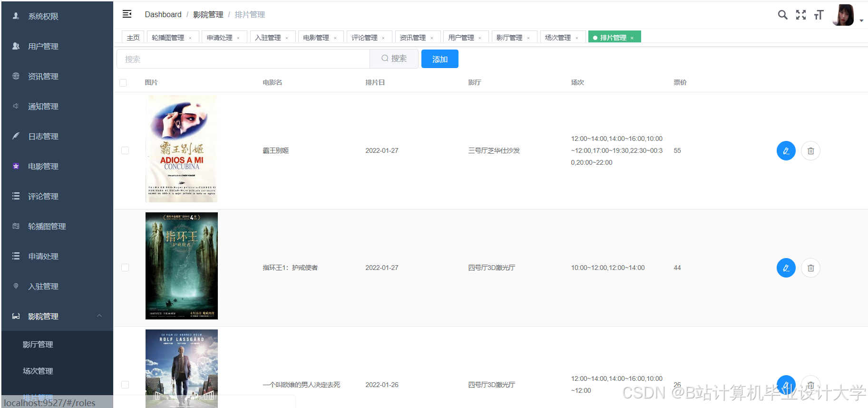The image size is (868, 408).
Task: Open the font size setting icon
Action: tap(819, 15)
